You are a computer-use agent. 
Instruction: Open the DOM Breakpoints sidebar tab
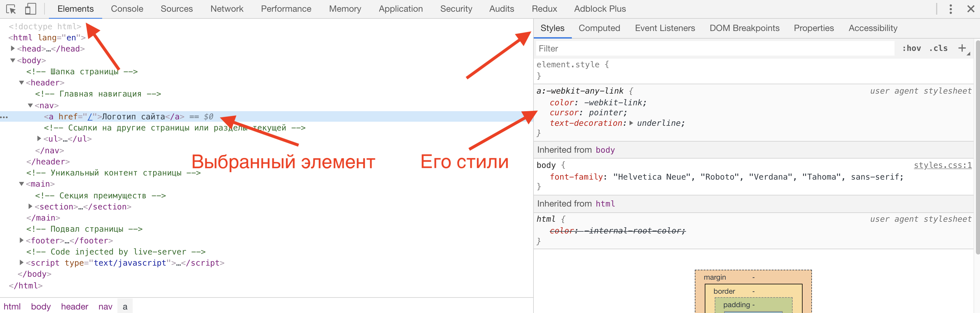[744, 28]
